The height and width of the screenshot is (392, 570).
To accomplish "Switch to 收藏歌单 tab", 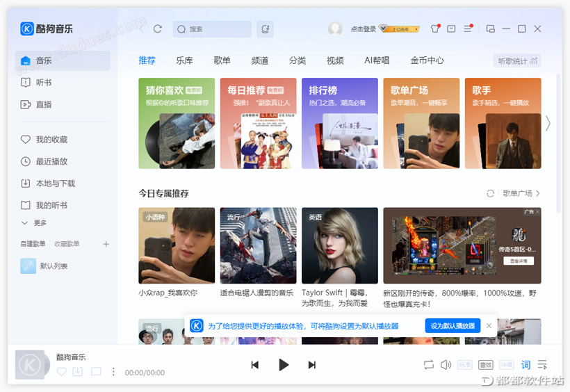I will tap(67, 244).
